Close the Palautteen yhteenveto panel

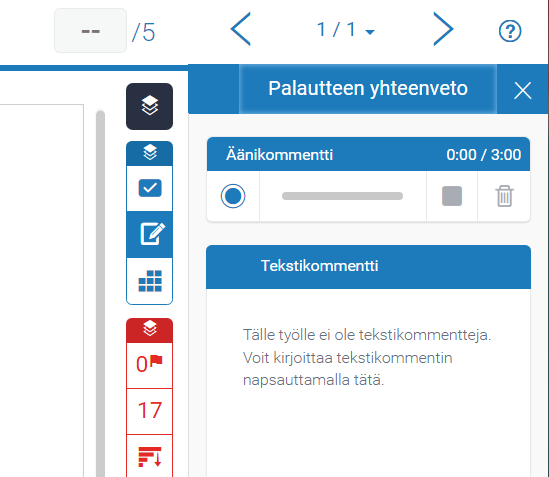523,90
